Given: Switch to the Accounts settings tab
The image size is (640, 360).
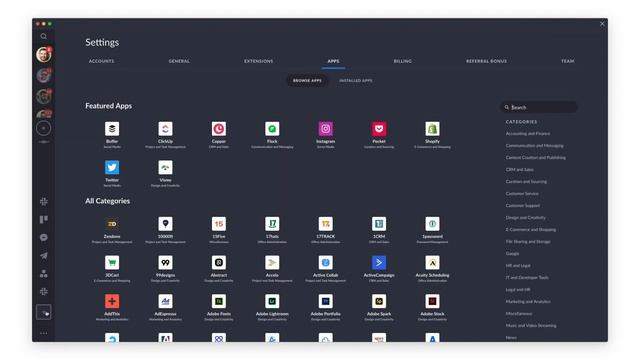Looking at the screenshot, I should click(x=102, y=61).
